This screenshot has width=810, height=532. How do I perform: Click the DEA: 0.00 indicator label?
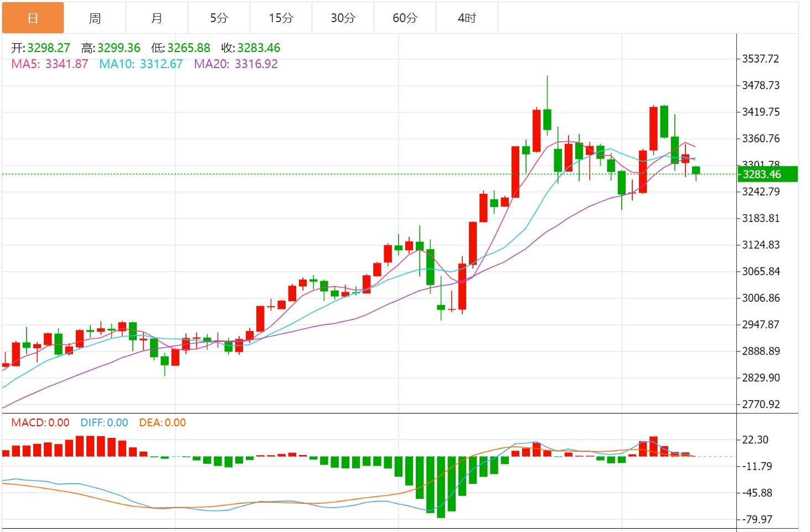(x=162, y=423)
